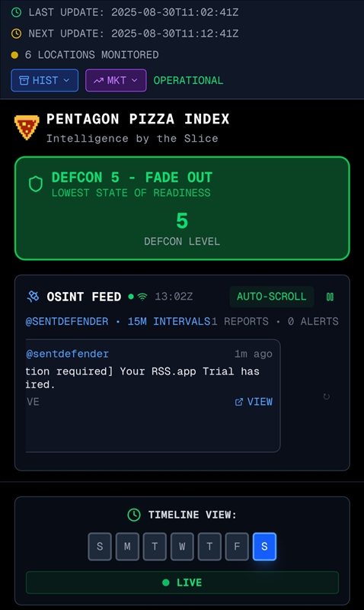Click the clock icon next to TIMELINE VIEW
364x610 pixels.
pos(134,515)
